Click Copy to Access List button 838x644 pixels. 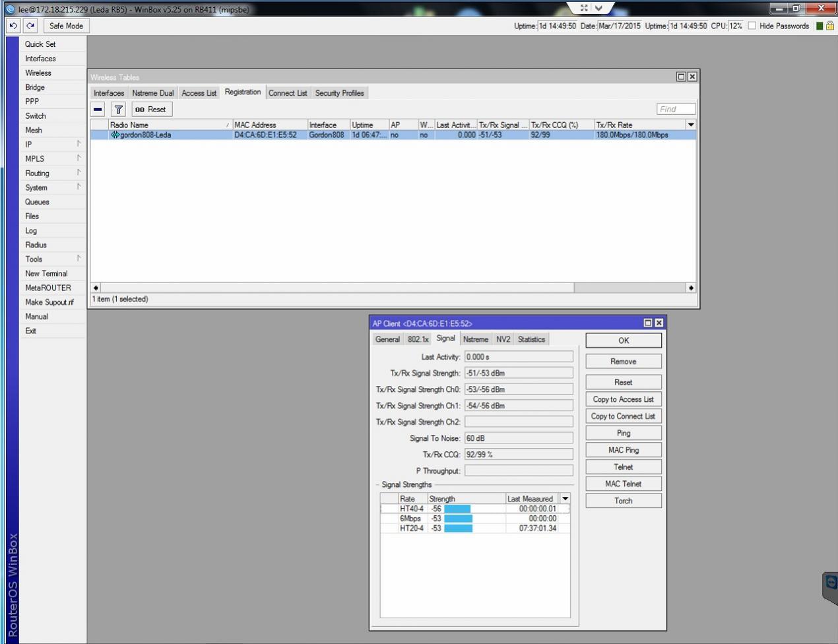[623, 399]
